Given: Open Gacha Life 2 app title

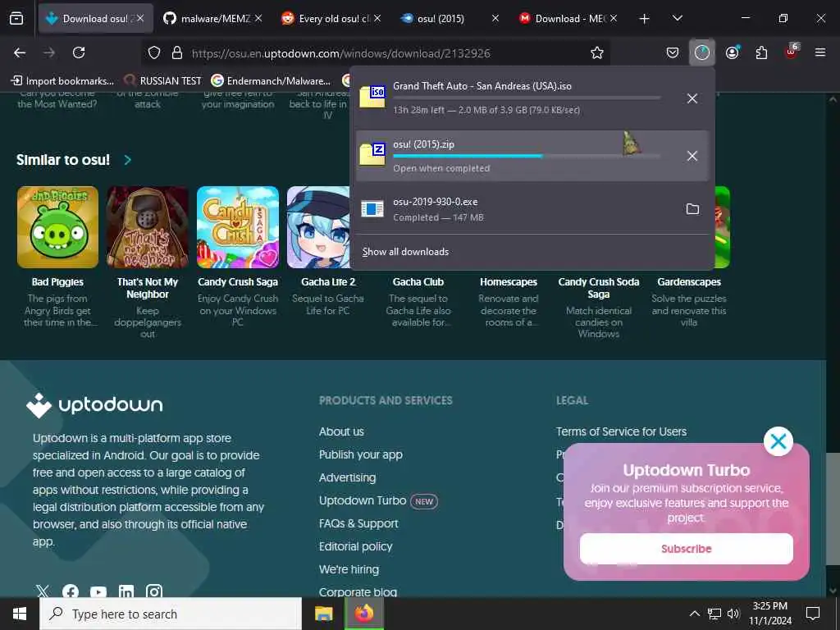Looking at the screenshot, I should pyautogui.click(x=328, y=282).
